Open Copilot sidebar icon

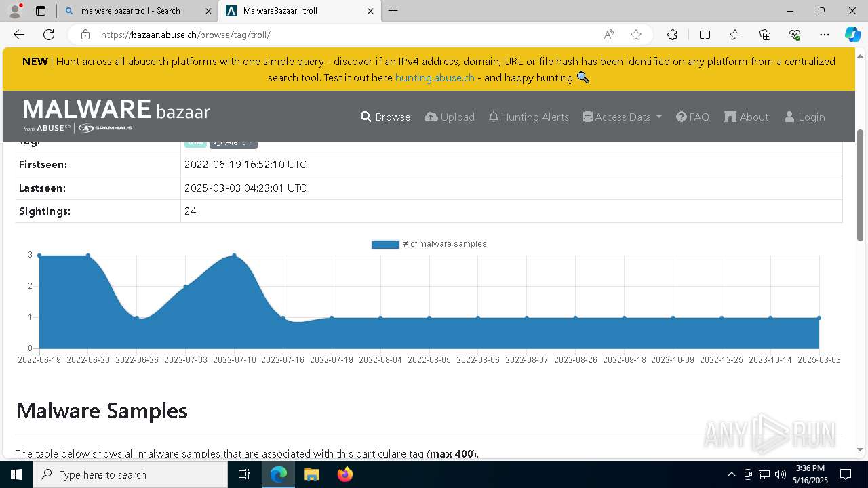(852, 35)
